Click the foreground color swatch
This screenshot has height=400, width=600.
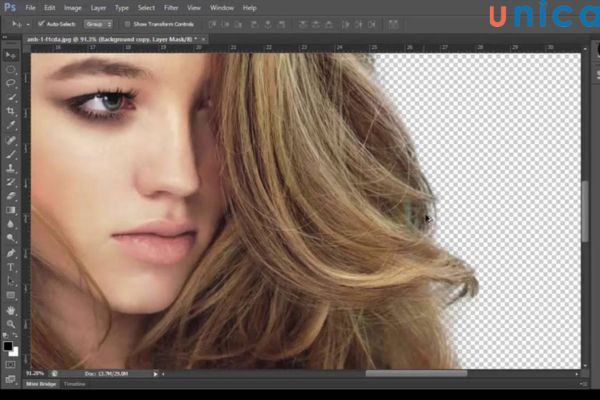click(x=8, y=345)
